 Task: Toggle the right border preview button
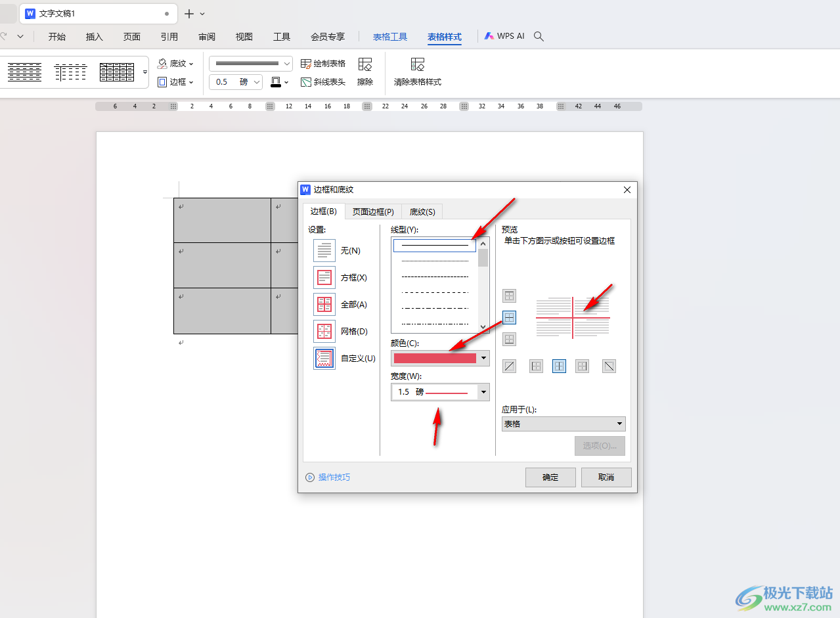[582, 366]
